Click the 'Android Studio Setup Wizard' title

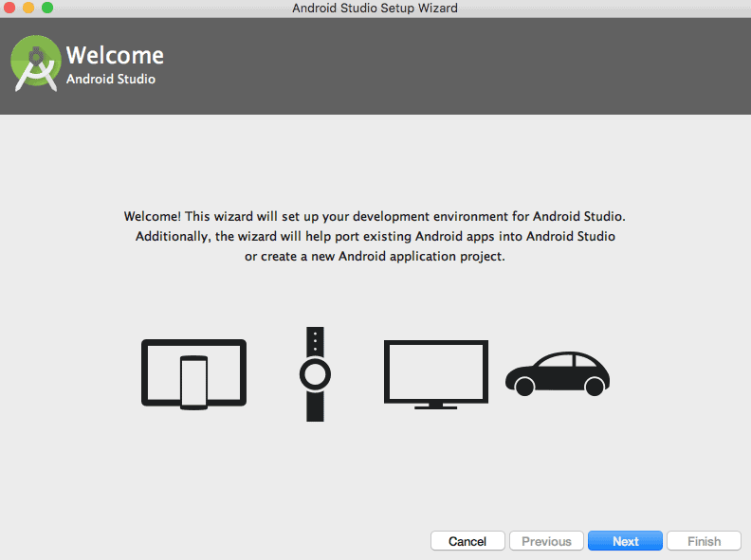(x=375, y=9)
